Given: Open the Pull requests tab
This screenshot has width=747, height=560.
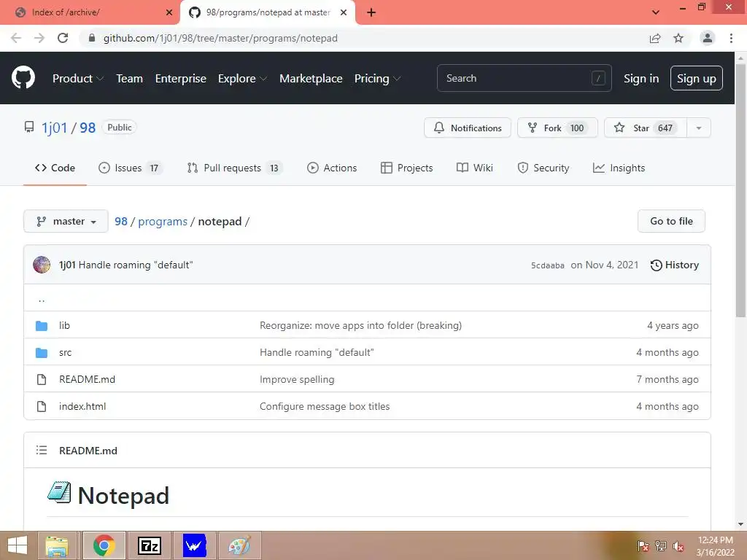Looking at the screenshot, I should coord(234,168).
